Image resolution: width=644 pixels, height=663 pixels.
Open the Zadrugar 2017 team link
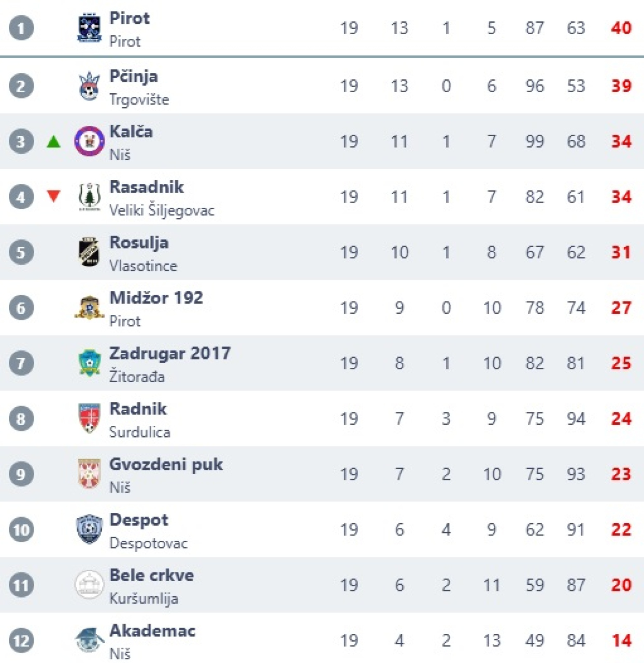point(170,353)
